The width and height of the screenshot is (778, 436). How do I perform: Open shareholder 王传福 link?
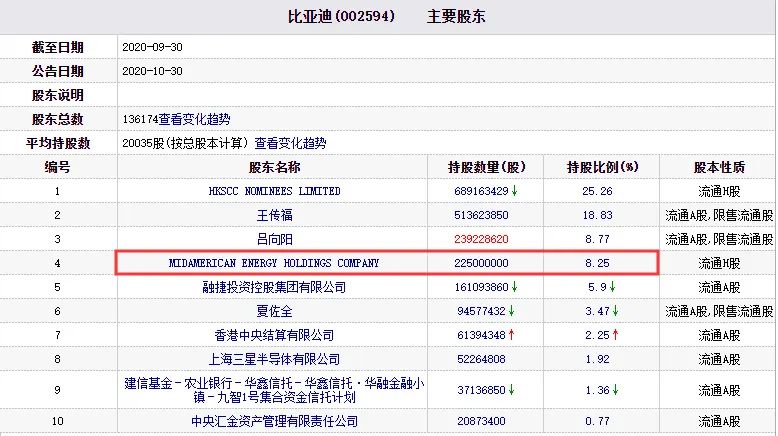[274, 215]
